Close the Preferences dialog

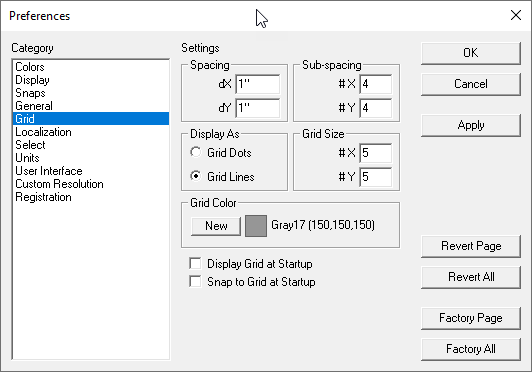point(516,15)
